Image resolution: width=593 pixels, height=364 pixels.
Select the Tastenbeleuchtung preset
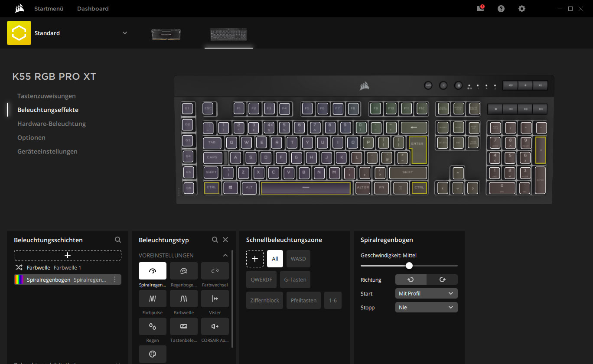coord(184,326)
